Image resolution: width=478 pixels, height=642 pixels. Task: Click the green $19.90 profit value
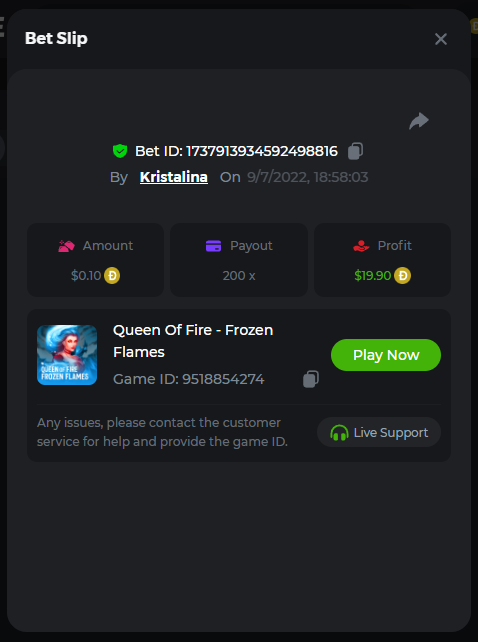click(x=373, y=276)
